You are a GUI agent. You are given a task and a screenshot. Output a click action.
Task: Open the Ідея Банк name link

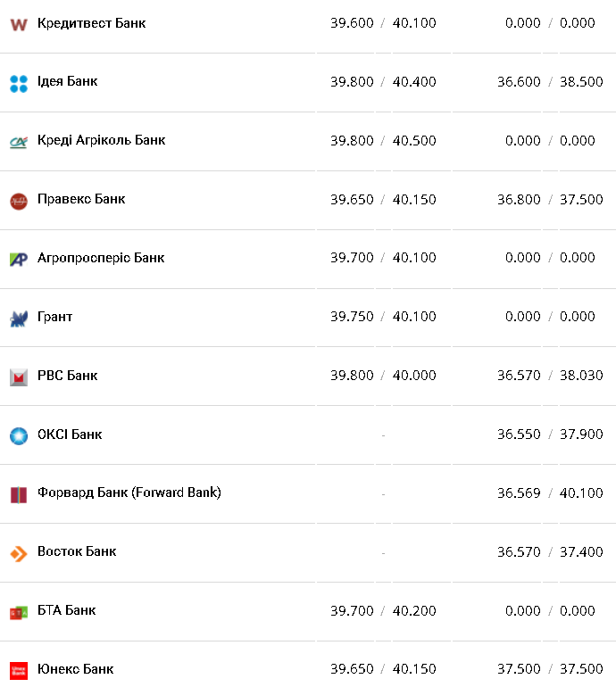click(x=67, y=81)
